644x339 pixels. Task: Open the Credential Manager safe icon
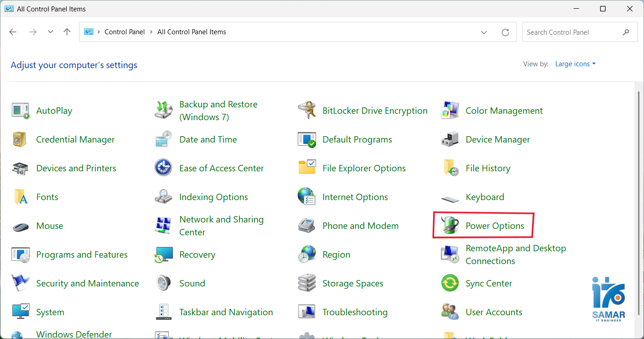tap(20, 139)
